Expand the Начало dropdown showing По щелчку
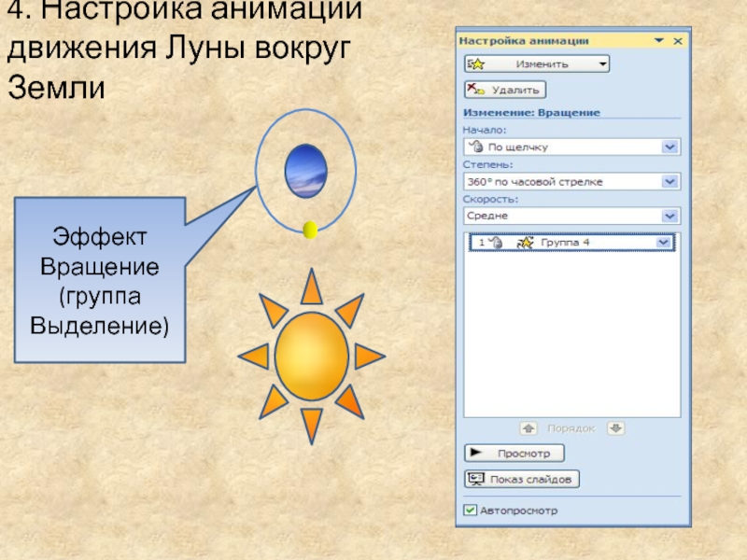This screenshot has width=747, height=560. tap(669, 147)
